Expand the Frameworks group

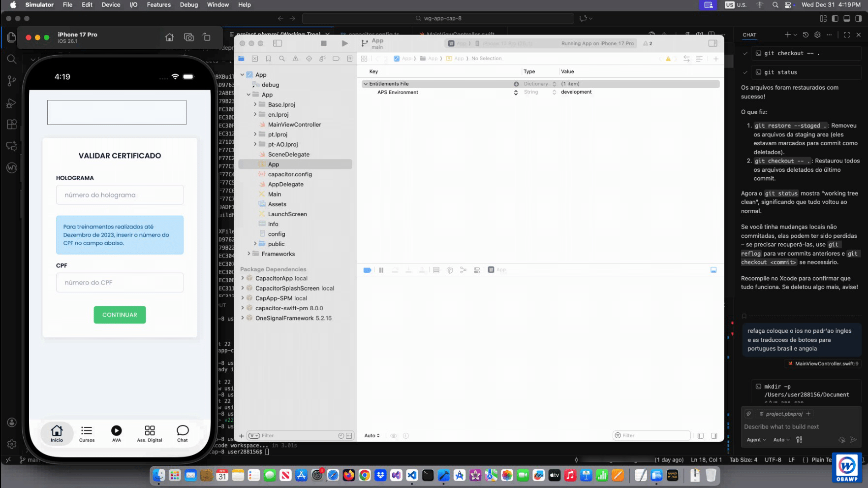click(x=250, y=254)
